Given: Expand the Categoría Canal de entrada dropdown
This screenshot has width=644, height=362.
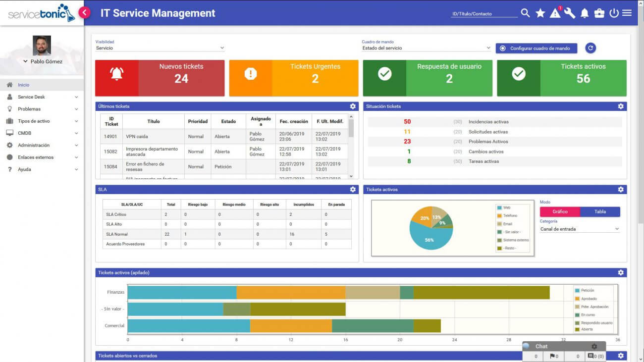Looking at the screenshot, I should (x=580, y=229).
